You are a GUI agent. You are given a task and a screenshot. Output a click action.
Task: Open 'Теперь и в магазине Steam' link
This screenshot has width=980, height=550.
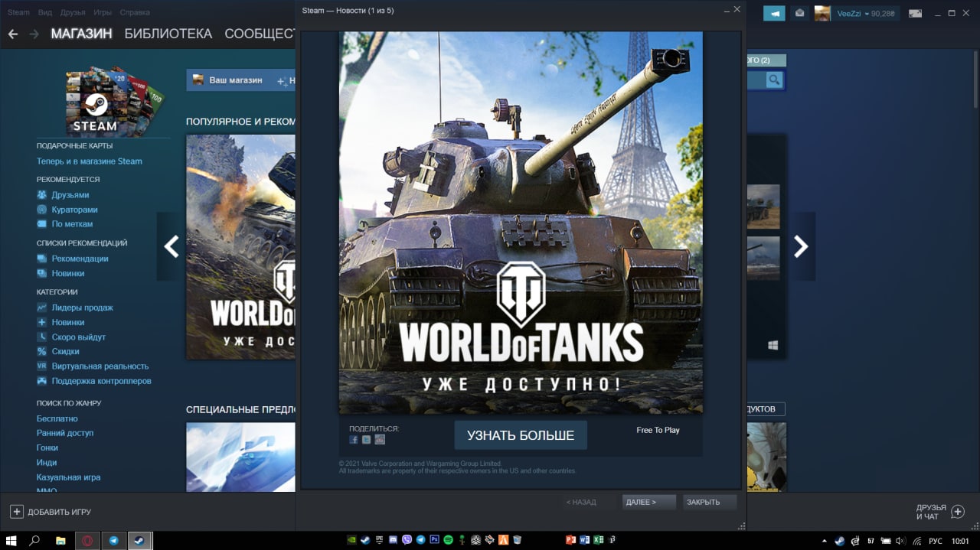click(x=90, y=161)
